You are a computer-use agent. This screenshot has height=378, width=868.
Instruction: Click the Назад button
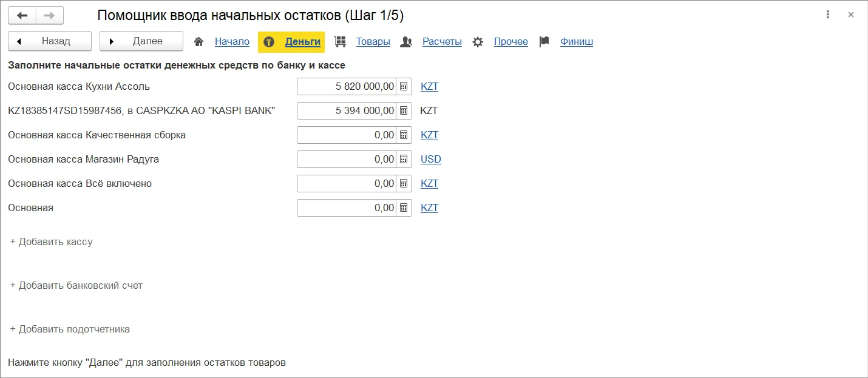[x=50, y=41]
